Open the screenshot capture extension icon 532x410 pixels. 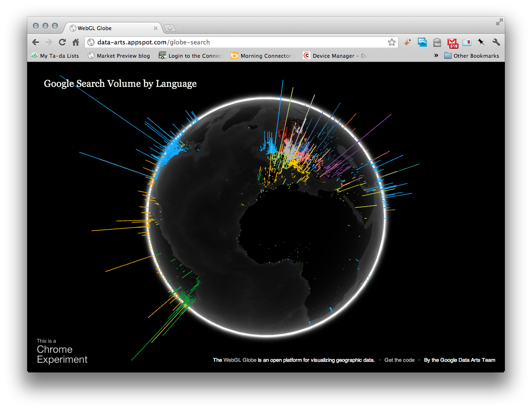point(422,42)
